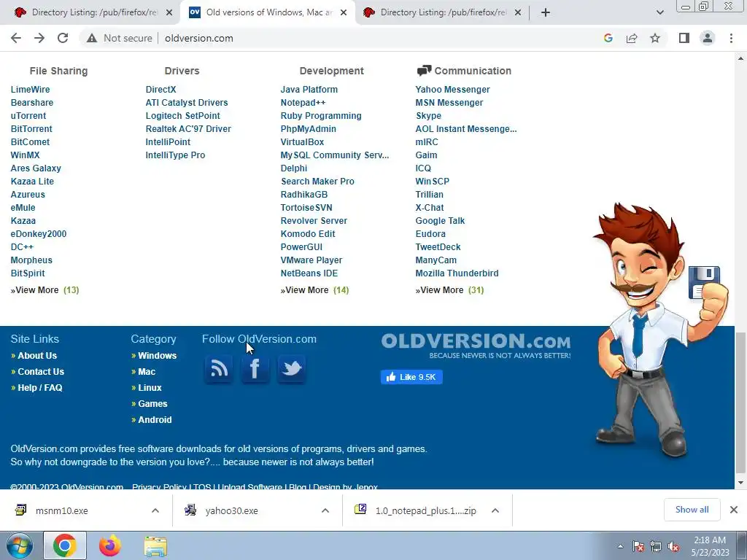Click the address bar URL oldversion.com

(x=198, y=38)
